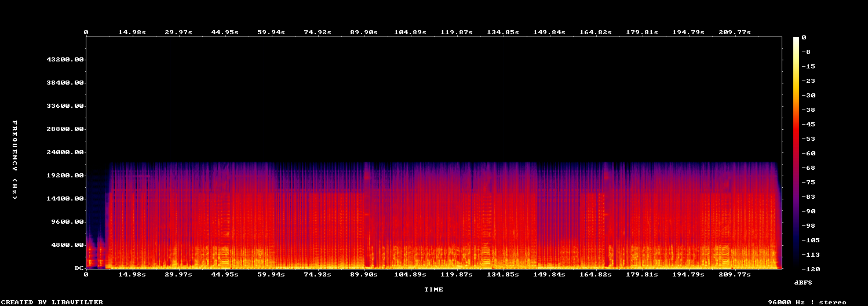Click the 0 value on the dBFS scale
The image size is (868, 306).
(804, 37)
